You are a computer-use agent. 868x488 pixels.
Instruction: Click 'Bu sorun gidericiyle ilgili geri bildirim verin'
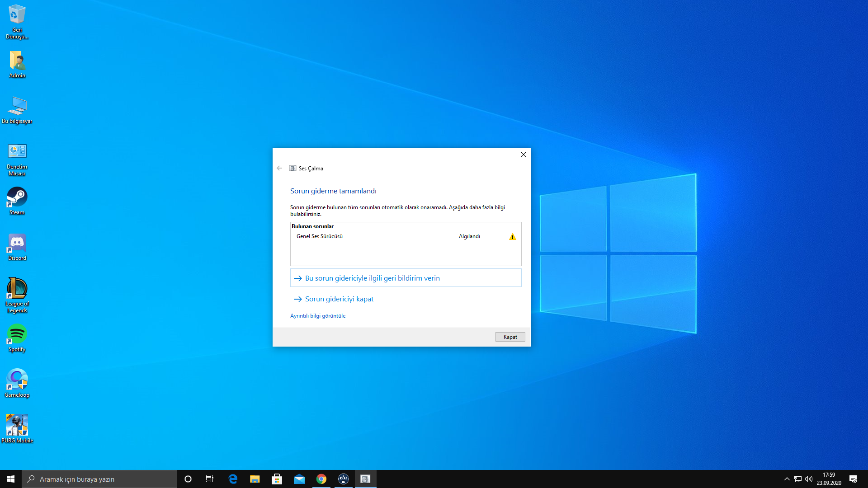point(406,278)
